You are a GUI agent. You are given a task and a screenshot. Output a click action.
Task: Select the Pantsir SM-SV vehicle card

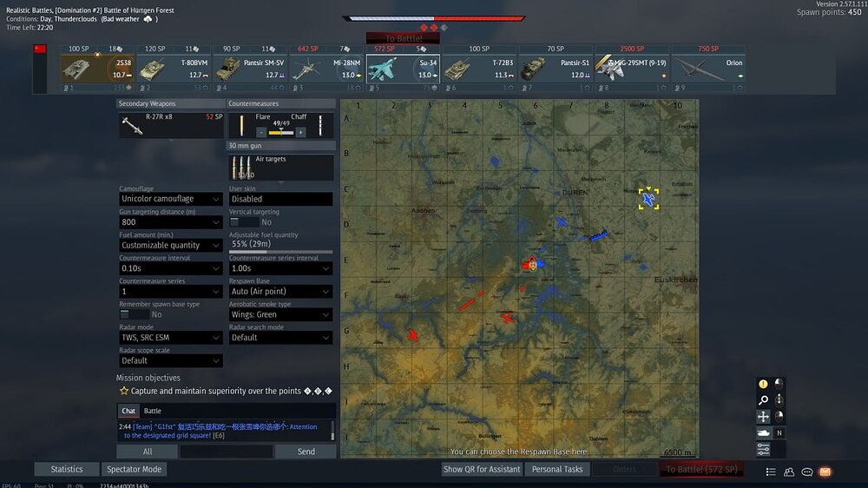[250, 69]
